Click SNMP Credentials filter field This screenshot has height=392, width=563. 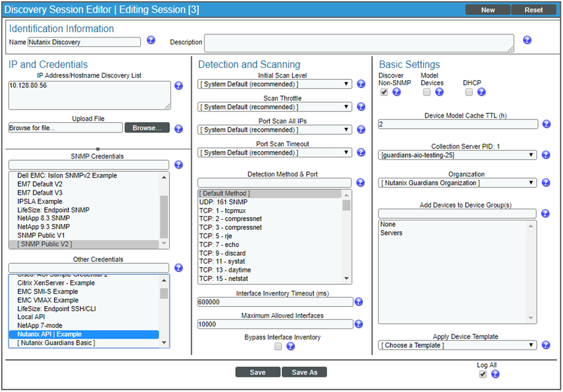point(89,165)
